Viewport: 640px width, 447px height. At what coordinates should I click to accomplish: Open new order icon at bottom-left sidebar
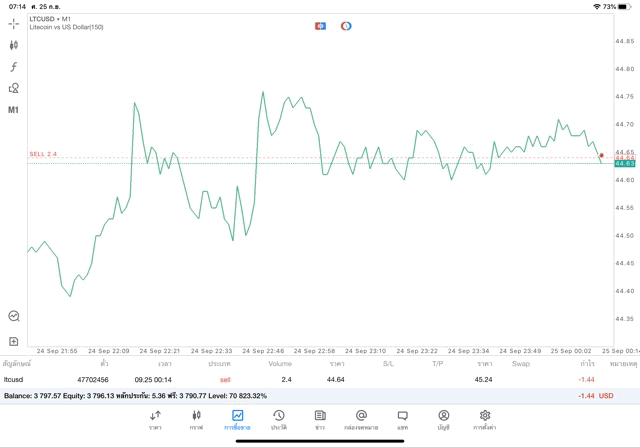coord(14,341)
